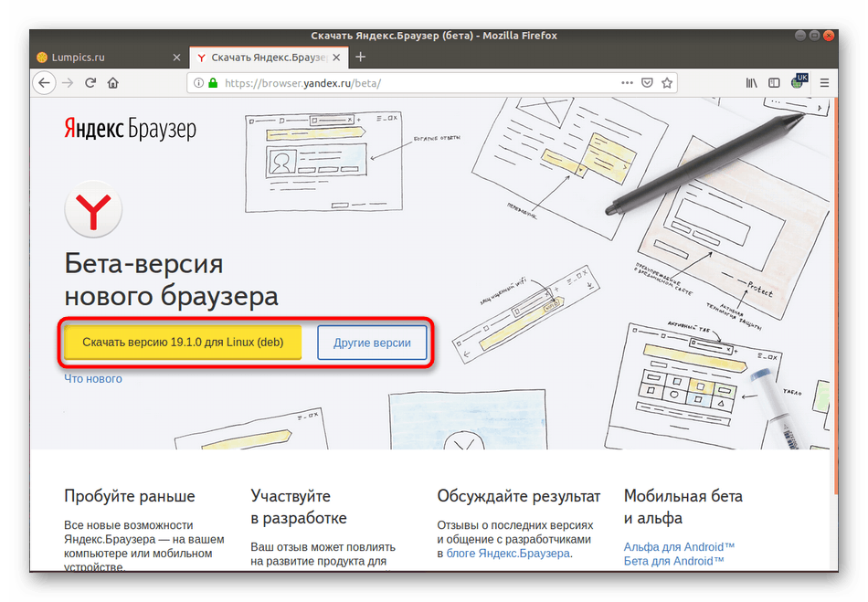Maximize the Firefox window
This screenshot has width=868, height=602.
[x=814, y=36]
